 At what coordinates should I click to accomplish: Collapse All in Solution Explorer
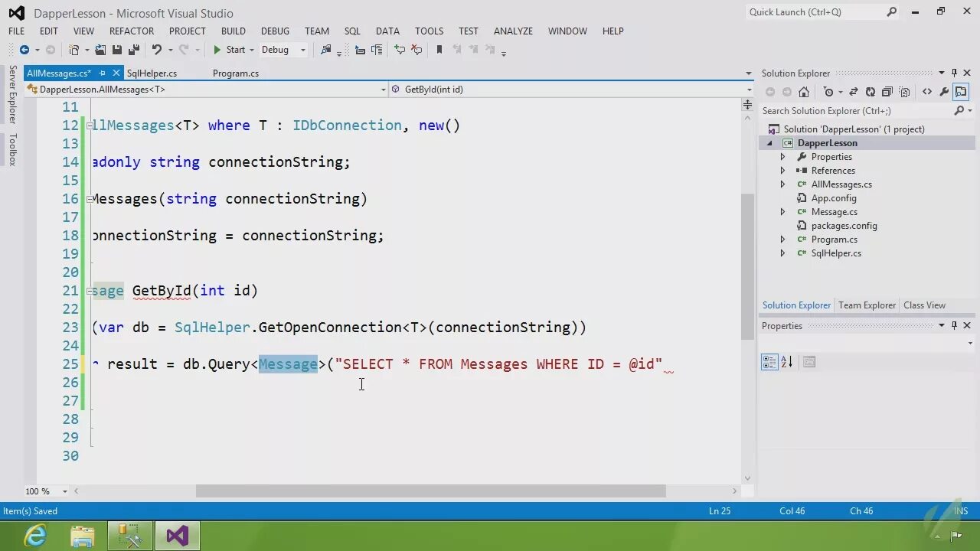click(x=887, y=92)
